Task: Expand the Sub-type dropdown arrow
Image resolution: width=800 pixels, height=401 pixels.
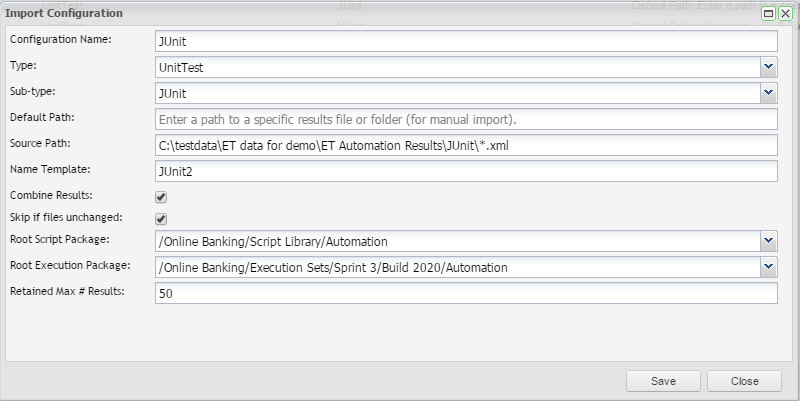Action: tap(768, 93)
